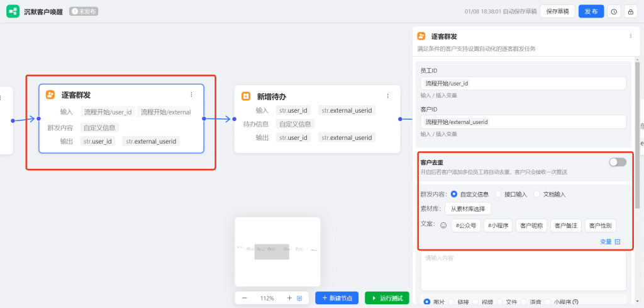Select 图片 attachment radio
644x308 pixels.
point(427,302)
